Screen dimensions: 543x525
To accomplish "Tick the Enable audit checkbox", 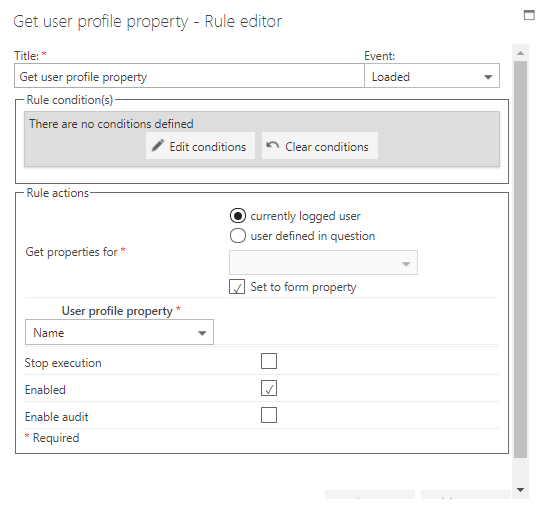I will click(269, 415).
